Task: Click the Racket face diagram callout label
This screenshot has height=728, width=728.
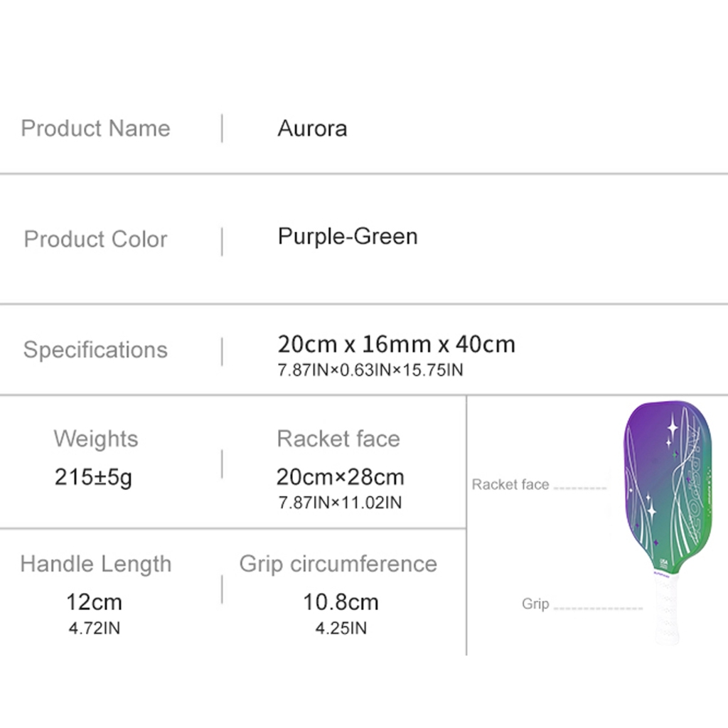Action: [x=510, y=484]
